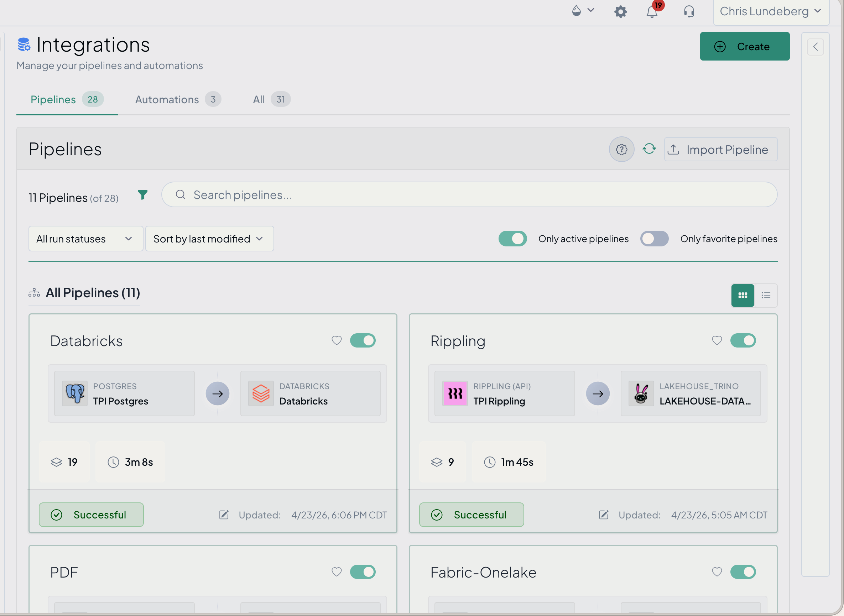This screenshot has width=844, height=616.
Task: Click Rippling Successful status badge
Action: point(471,515)
